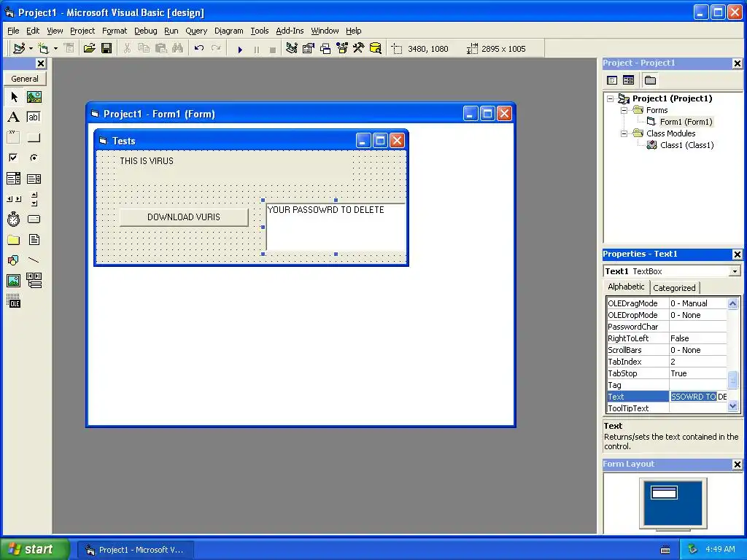Open the Debug menu
This screenshot has height=560, width=747.
(145, 31)
